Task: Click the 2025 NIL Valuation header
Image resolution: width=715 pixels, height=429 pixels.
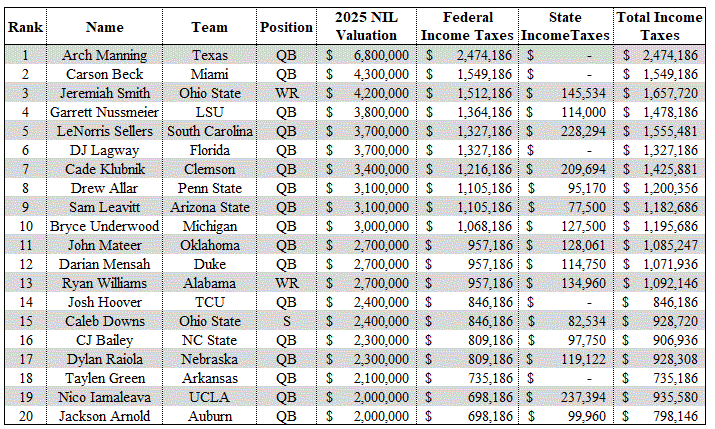Action: [x=366, y=27]
